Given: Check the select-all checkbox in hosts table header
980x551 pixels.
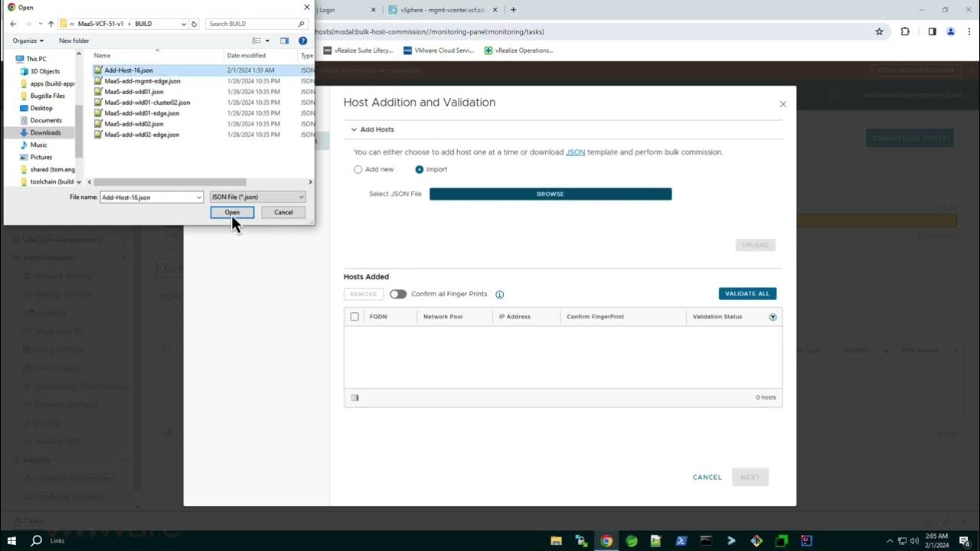Looking at the screenshot, I should pyautogui.click(x=354, y=317).
